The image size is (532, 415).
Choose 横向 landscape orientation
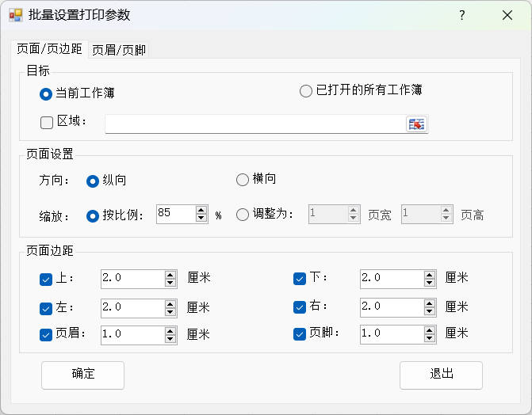coord(243,180)
